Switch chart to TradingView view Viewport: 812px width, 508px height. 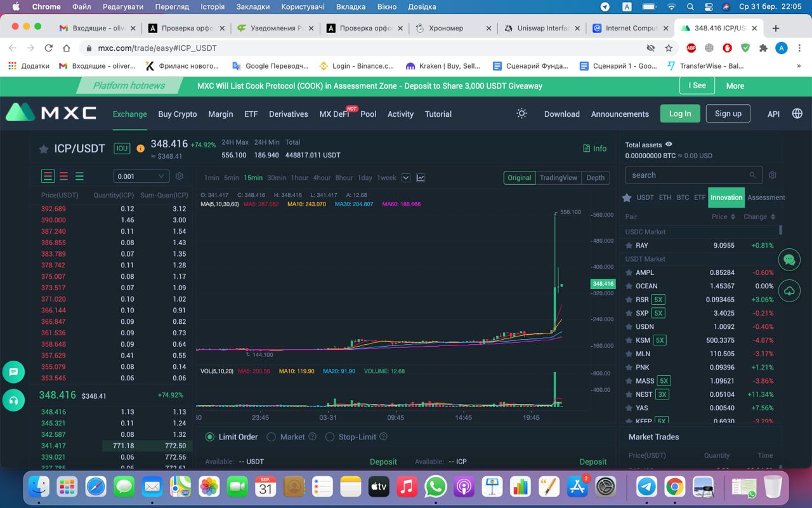coord(558,178)
